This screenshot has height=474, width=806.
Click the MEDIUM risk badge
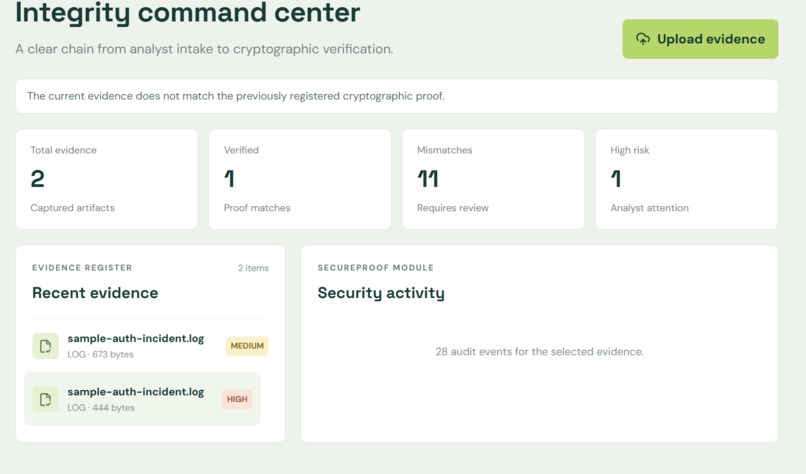coord(247,346)
